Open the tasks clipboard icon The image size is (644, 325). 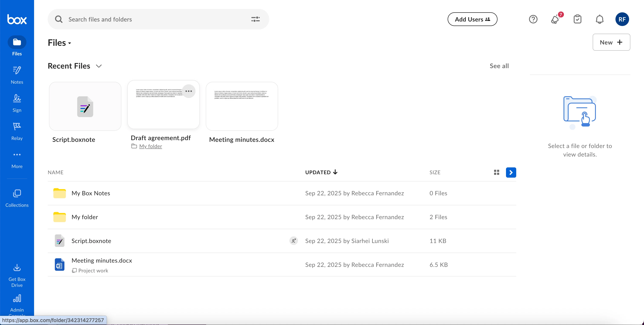coord(577,19)
